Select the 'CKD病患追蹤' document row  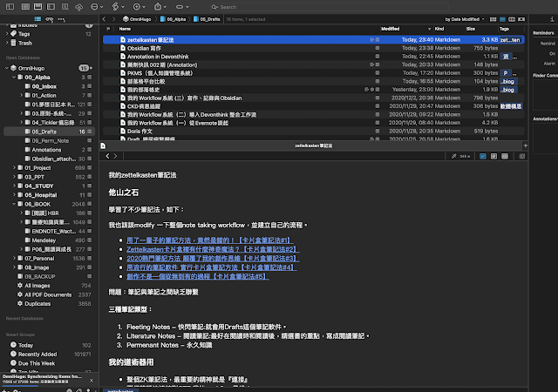314,106
